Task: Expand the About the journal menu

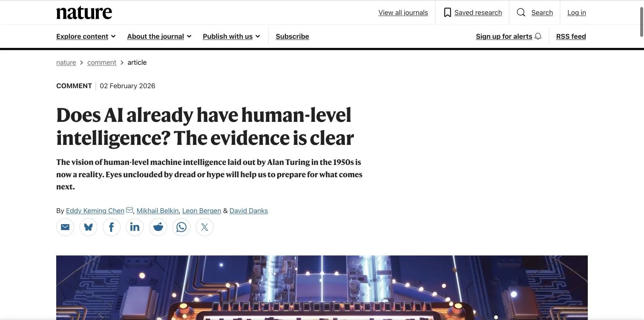Action: (159, 36)
